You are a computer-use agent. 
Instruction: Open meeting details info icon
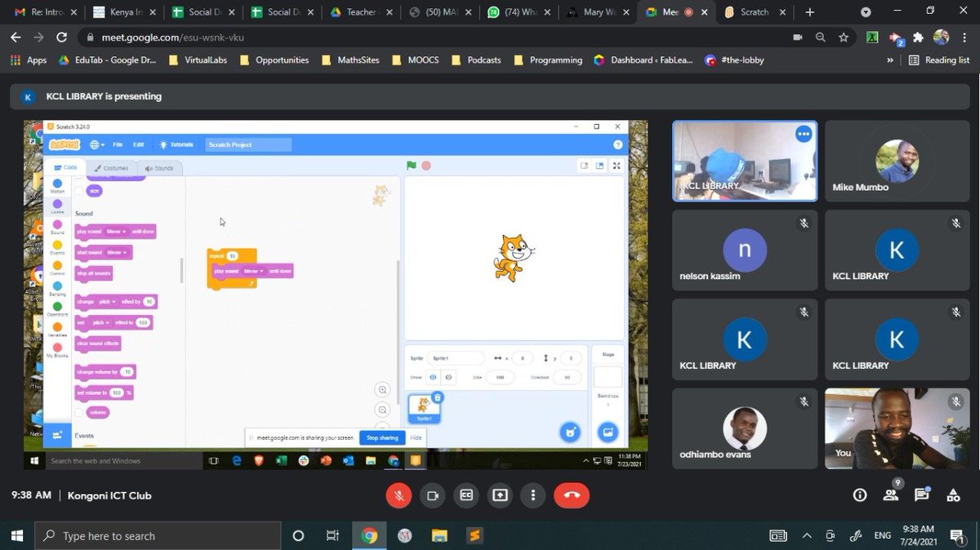coord(859,495)
